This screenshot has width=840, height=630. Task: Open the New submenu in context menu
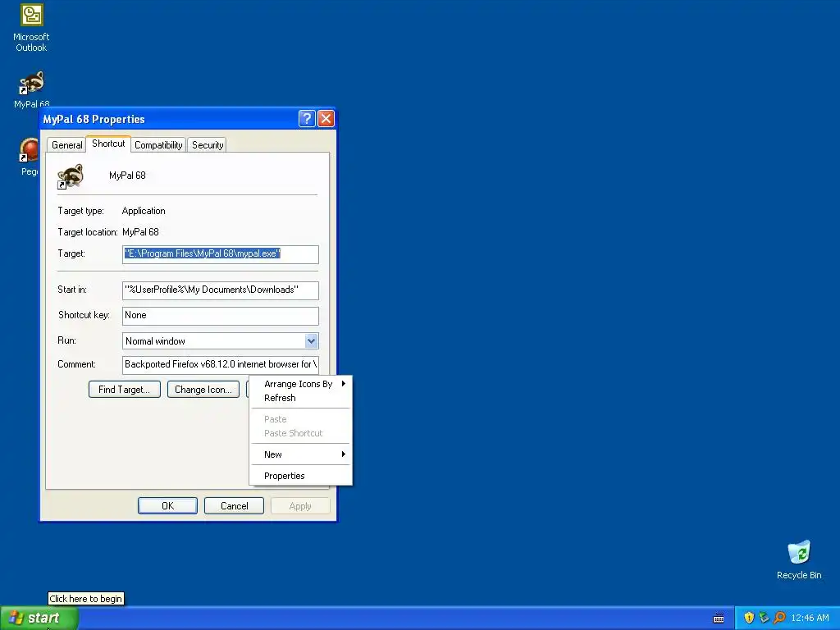pos(300,454)
